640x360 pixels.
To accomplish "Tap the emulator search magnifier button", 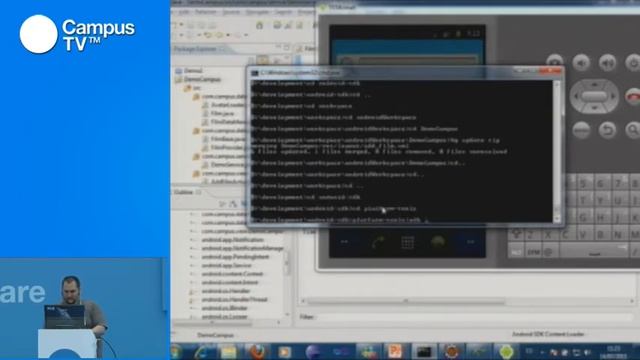I will [633, 130].
